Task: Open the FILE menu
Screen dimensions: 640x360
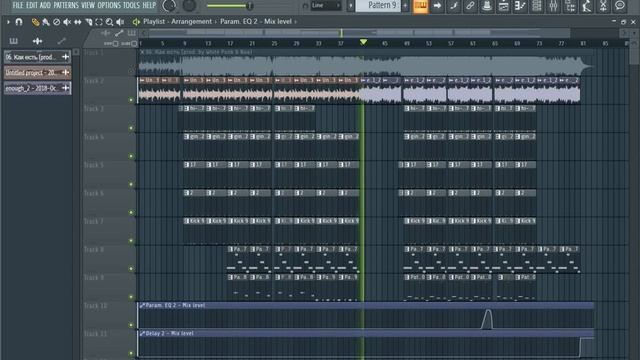Action: coord(18,5)
